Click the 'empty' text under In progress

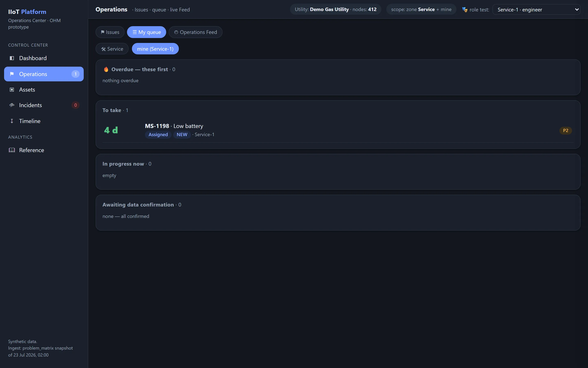pyautogui.click(x=109, y=175)
